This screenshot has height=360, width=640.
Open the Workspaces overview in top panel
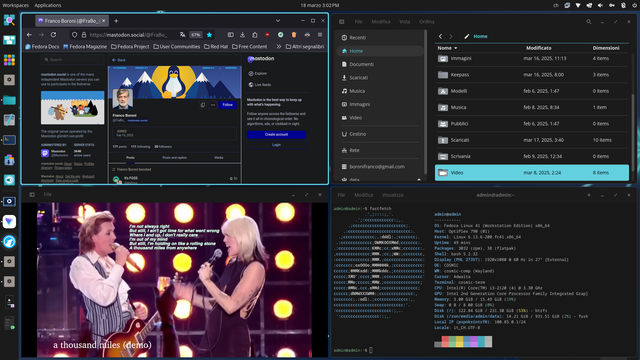point(16,5)
